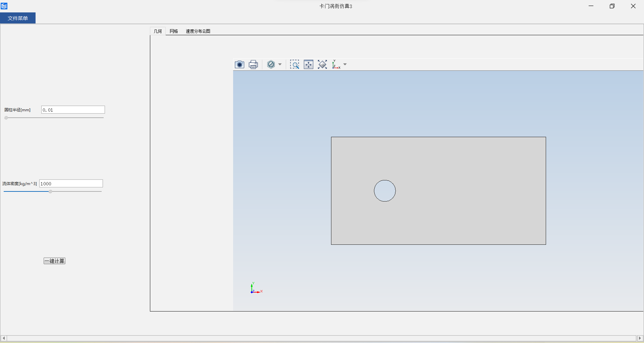Expand the view orientation dropdown arrow
This screenshot has width=644, height=343.
click(x=345, y=64)
